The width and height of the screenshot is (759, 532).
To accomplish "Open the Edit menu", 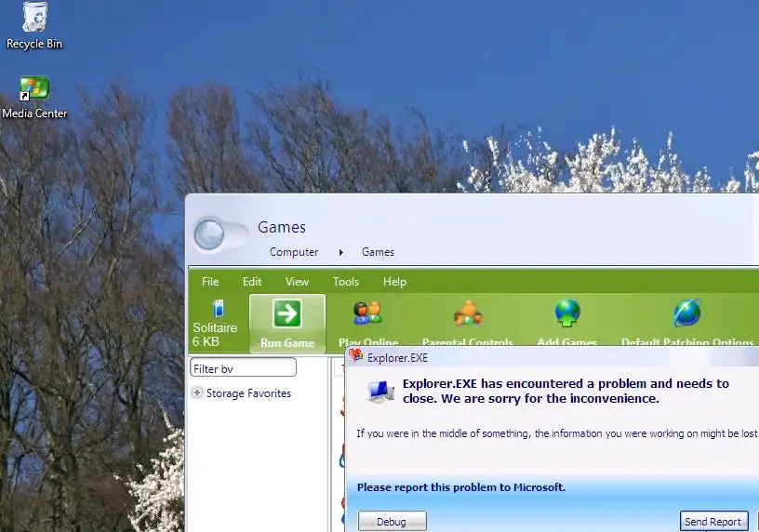I will point(252,282).
